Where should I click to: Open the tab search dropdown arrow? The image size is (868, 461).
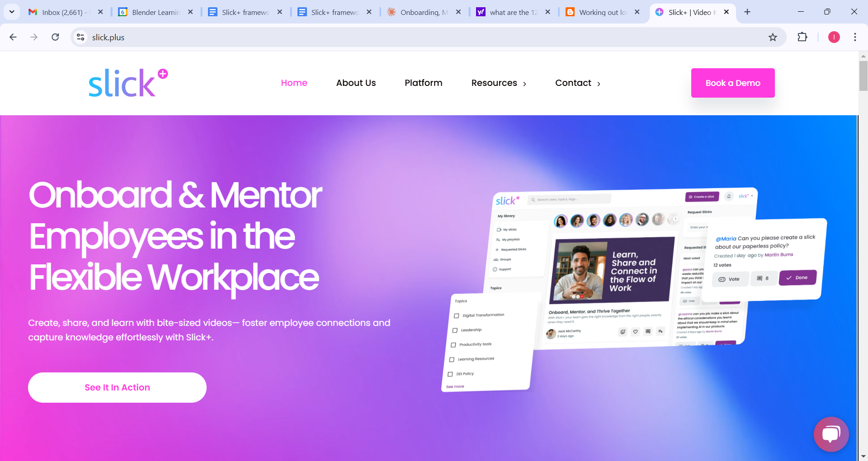point(12,12)
